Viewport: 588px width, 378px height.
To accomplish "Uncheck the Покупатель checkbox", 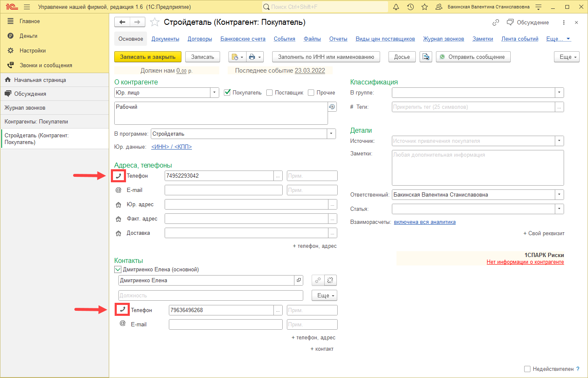I will (228, 92).
